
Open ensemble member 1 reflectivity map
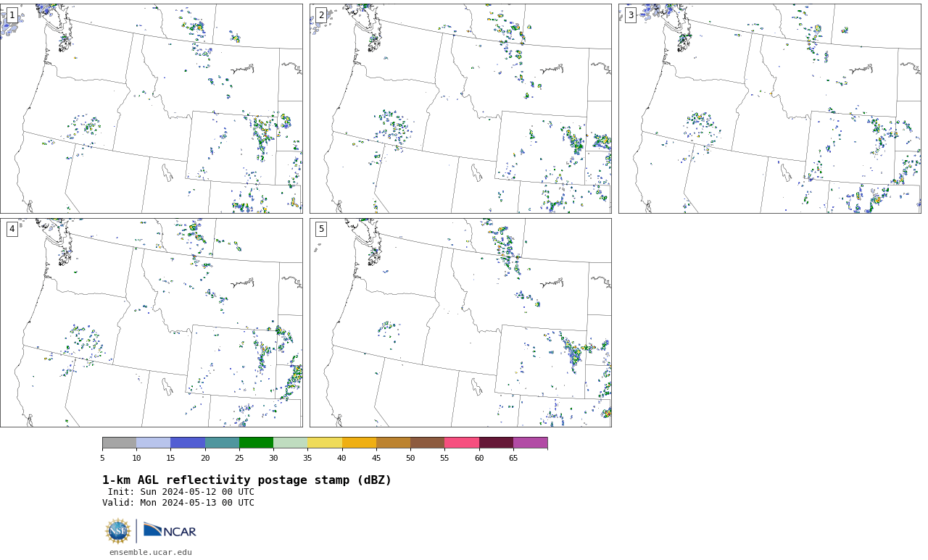152,109
